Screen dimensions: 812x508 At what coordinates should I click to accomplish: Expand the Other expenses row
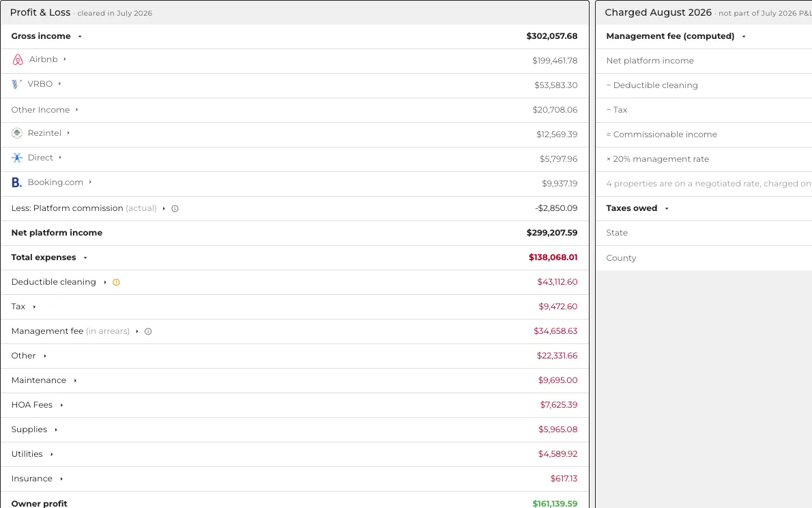[45, 356]
